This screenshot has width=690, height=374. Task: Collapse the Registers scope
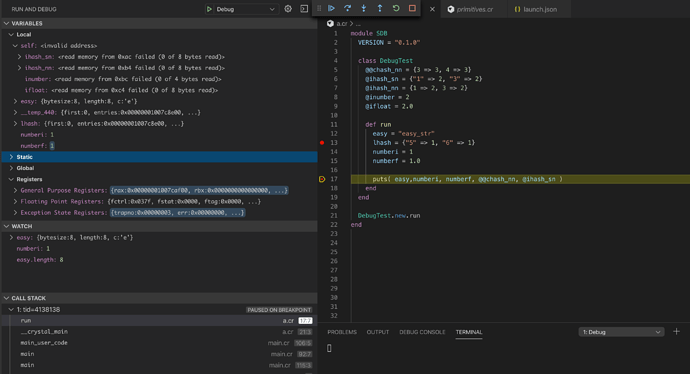tap(11, 179)
